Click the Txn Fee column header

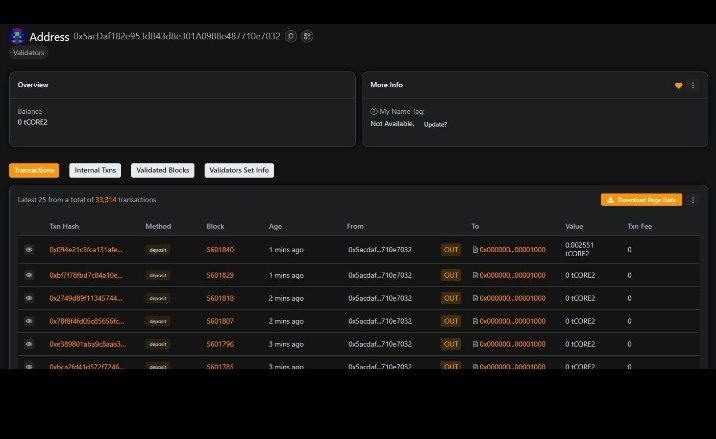(640, 227)
